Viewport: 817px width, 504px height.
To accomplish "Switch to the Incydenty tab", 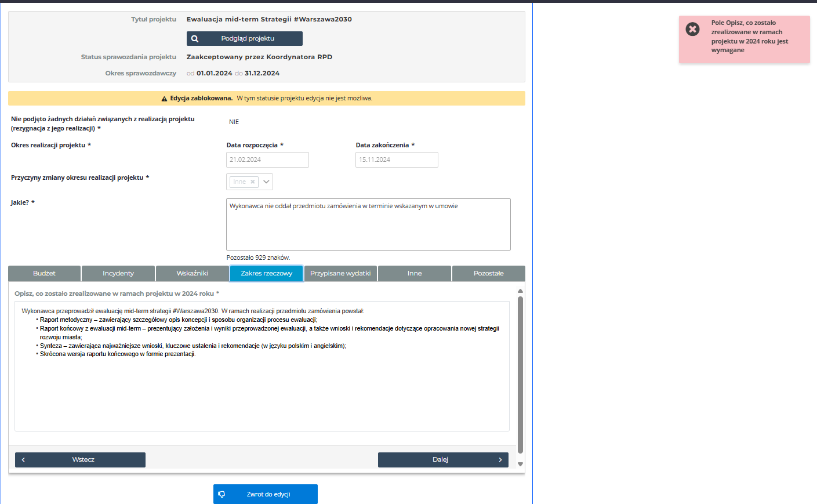I will tap(118, 274).
